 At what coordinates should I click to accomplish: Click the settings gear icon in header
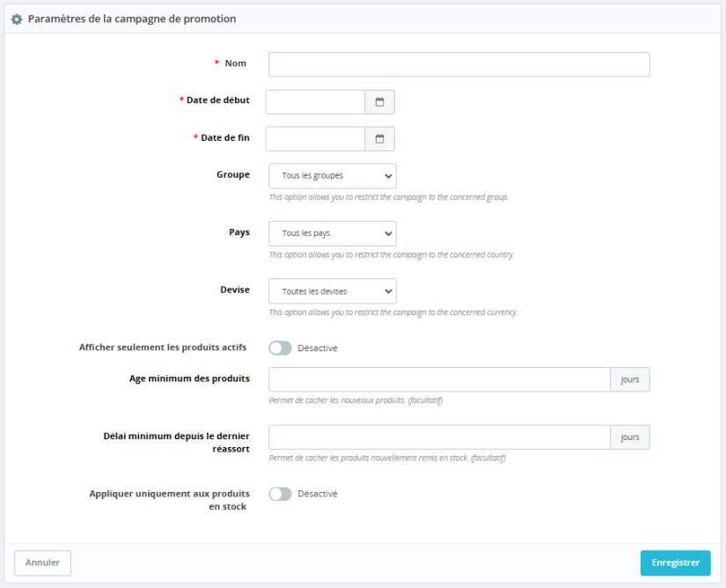(17, 18)
